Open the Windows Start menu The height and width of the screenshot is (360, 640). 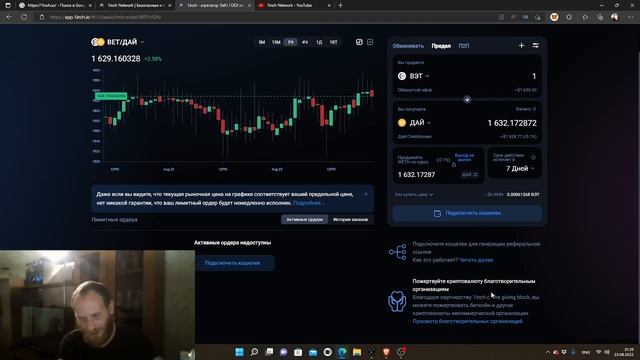pyautogui.click(x=240, y=352)
